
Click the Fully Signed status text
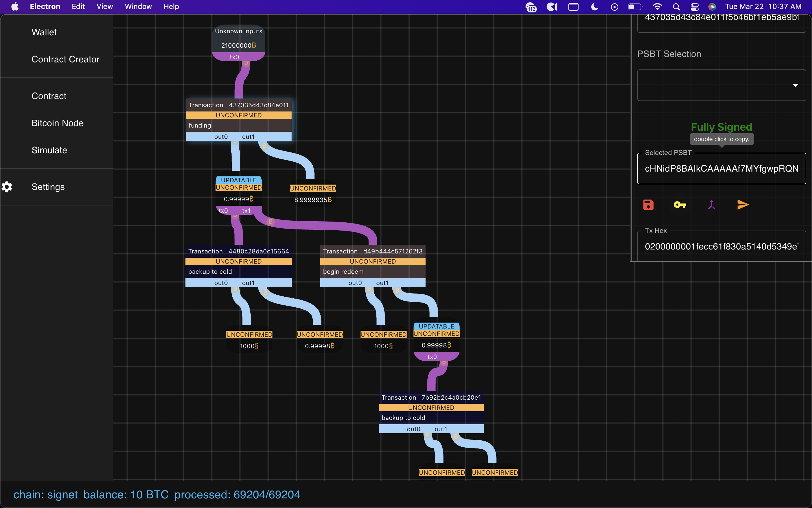point(721,127)
